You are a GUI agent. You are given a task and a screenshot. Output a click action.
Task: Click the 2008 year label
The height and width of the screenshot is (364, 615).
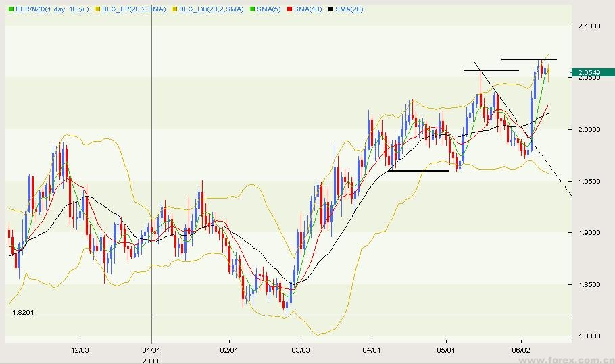coord(151,359)
